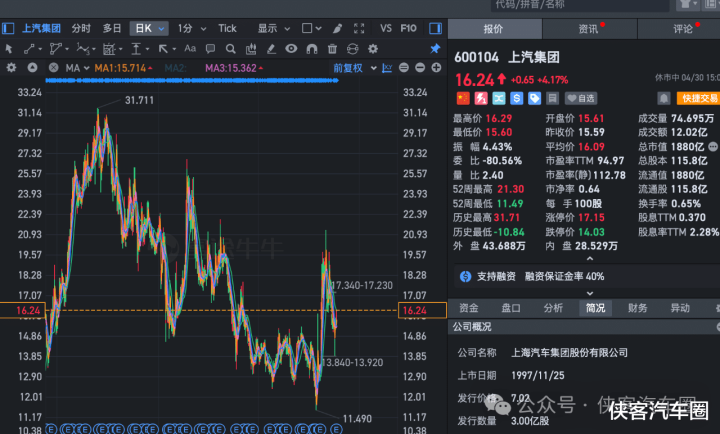Screen dimensions: 720x434
Task: Toggle drawings visibility with eye icon
Action: (x=291, y=49)
